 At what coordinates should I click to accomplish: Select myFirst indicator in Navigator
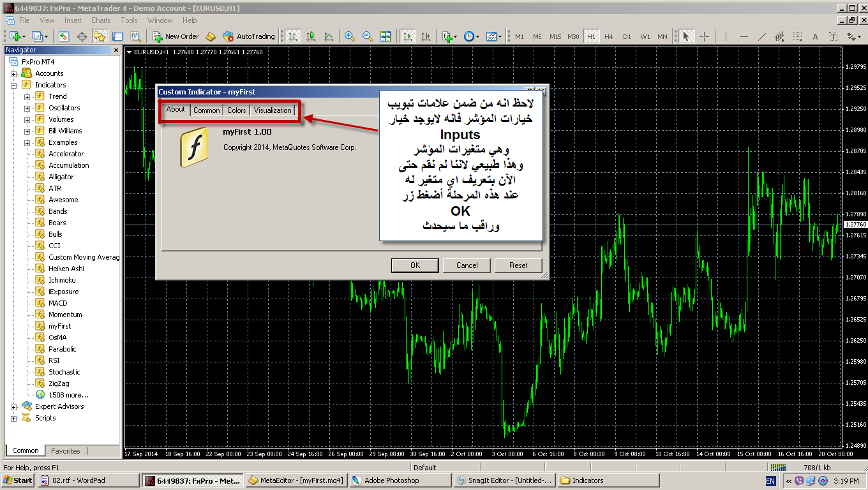(x=59, y=326)
